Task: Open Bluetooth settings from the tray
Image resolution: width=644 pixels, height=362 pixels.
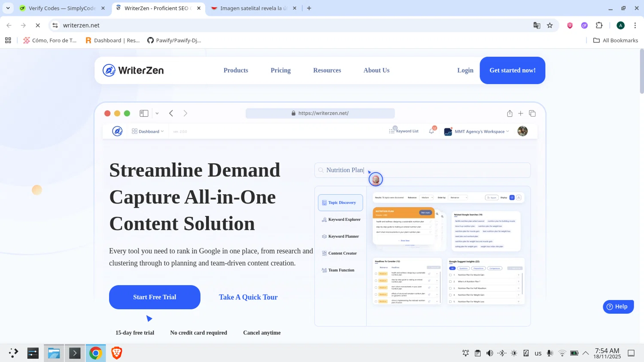Action: [501, 353]
